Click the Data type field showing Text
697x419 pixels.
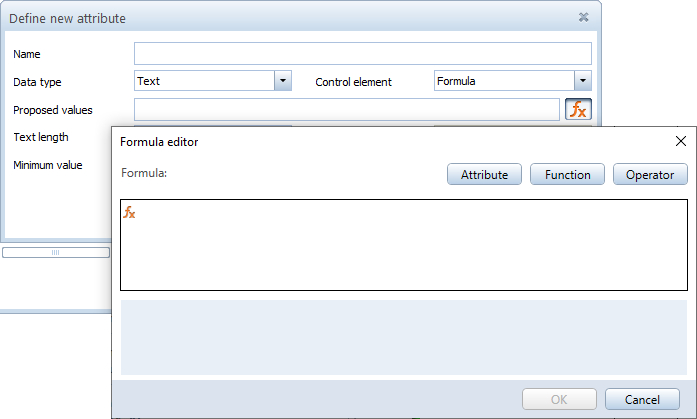click(x=204, y=82)
